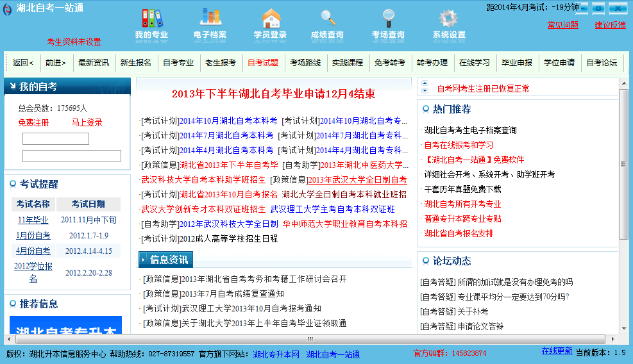Open the 转考办理 tab
Viewport: 633px width, 364px height.
(432, 63)
